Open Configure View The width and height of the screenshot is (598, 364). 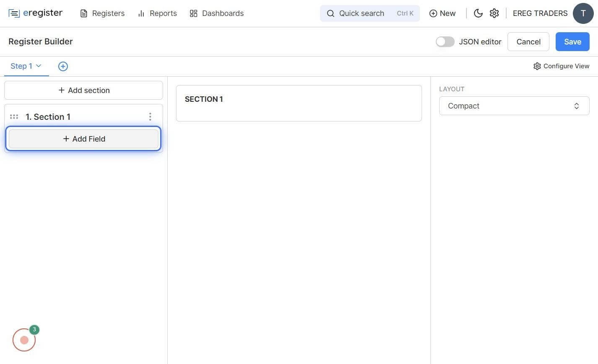(562, 66)
